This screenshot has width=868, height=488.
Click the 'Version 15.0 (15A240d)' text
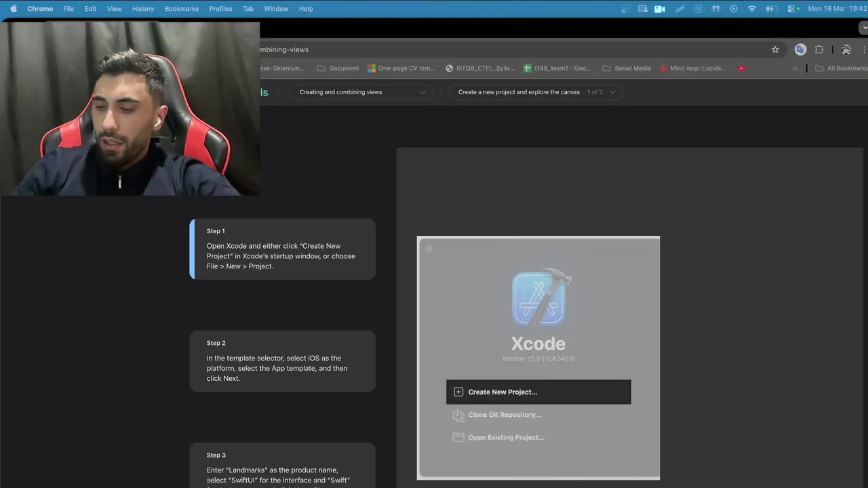538,358
